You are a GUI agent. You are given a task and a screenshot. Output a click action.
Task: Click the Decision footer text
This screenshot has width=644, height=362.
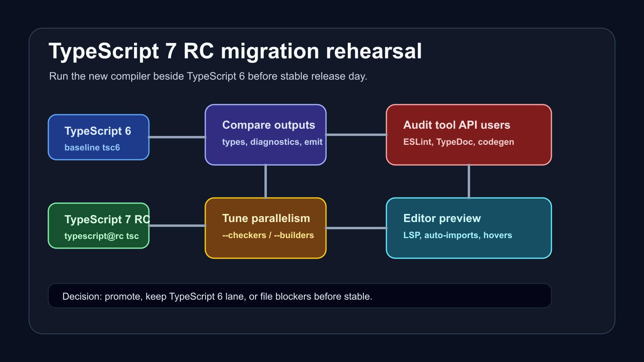click(217, 296)
